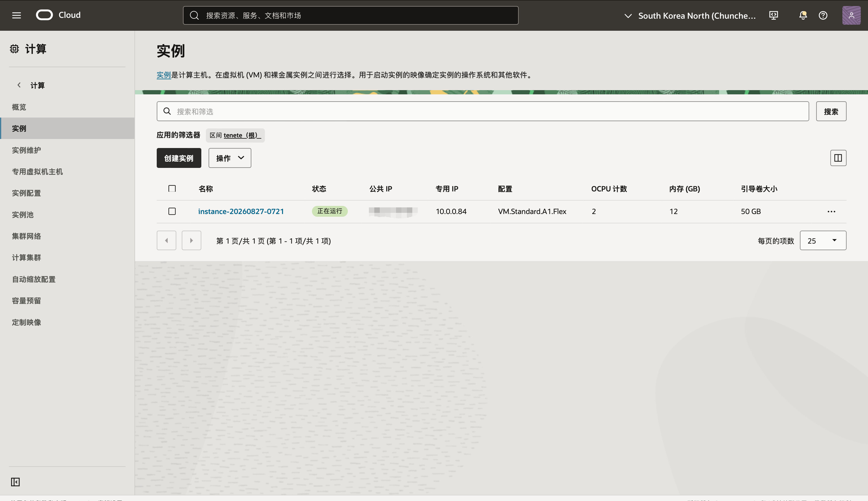Open 实例维护 in the sidebar
Viewport: 868px width, 501px height.
27,150
